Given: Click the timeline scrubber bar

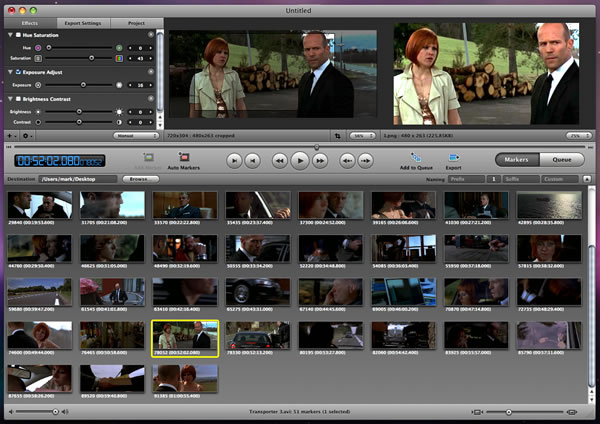Looking at the screenshot, I should pyautogui.click(x=300, y=147).
